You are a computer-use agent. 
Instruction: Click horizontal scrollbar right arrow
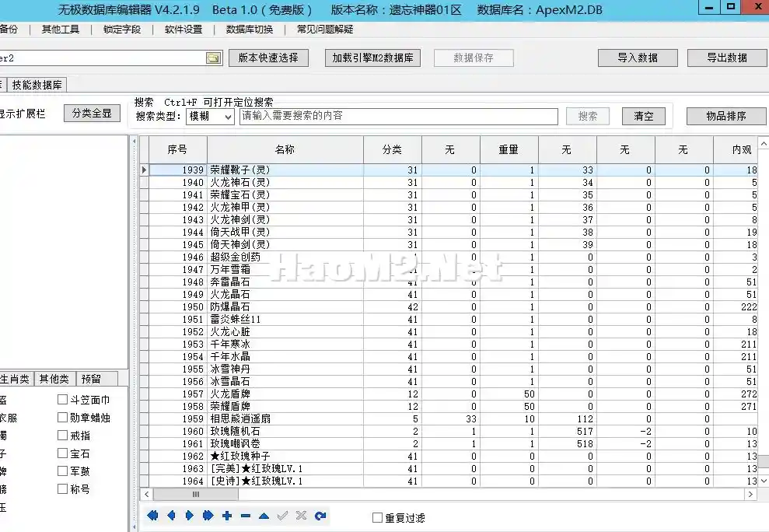point(751,494)
